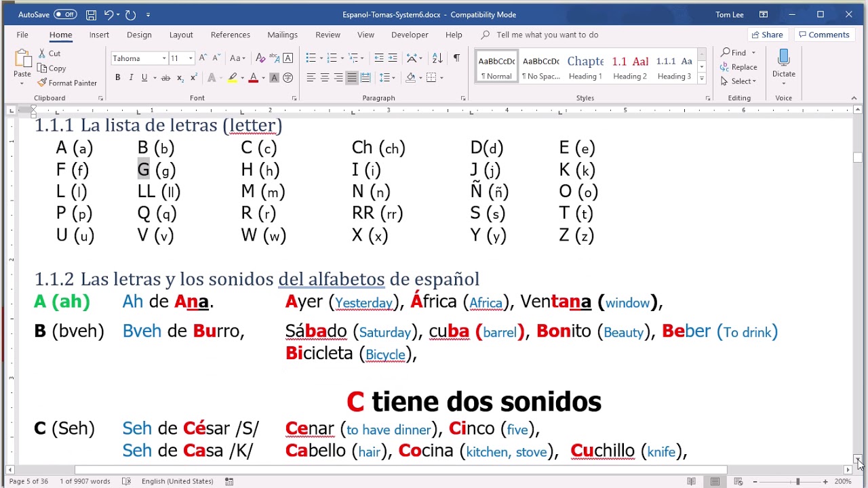This screenshot has height=488, width=868.
Task: Toggle Italic formatting
Action: pyautogui.click(x=131, y=78)
